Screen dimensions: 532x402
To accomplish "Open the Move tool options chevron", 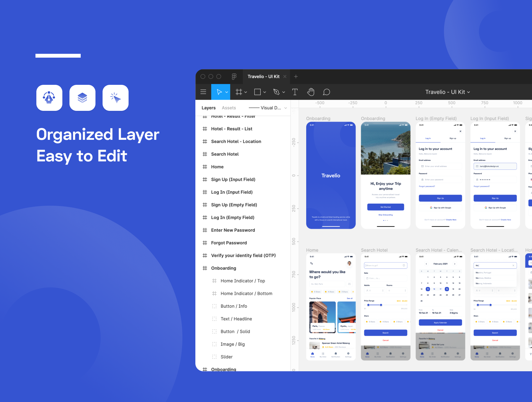I will click(x=227, y=92).
